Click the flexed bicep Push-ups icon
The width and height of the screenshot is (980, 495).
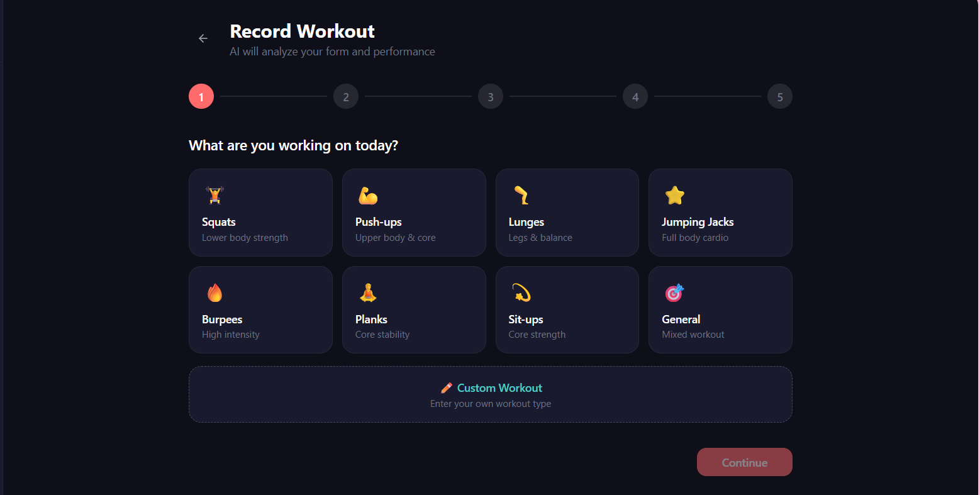[x=368, y=195]
